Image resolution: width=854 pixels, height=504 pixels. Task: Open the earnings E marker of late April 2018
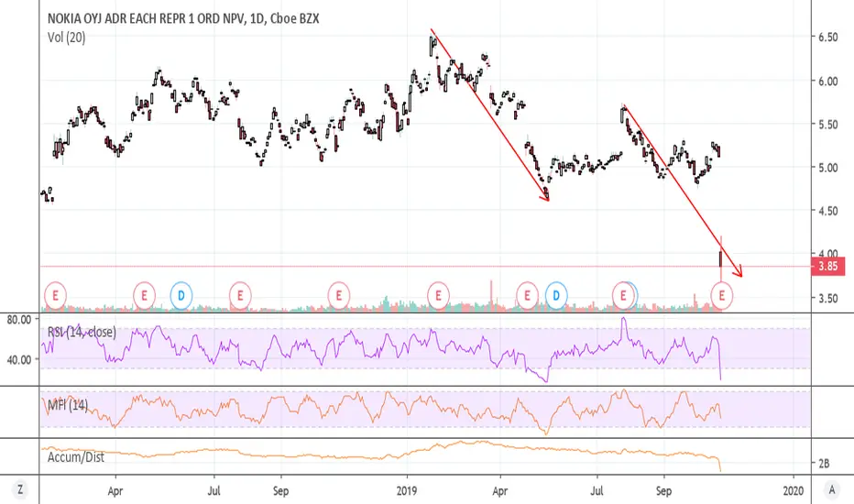[145, 295]
